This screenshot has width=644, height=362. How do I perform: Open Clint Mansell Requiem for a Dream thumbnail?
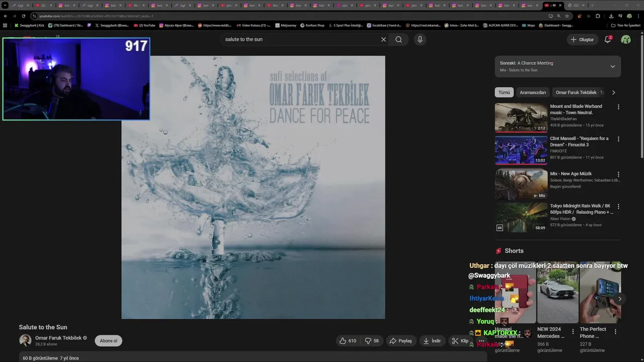521,150
